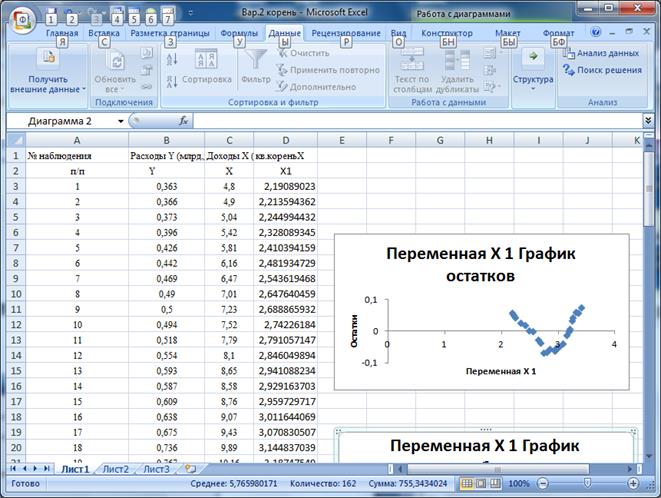Screen dimensions: 661x498
Task: Select cell with value 0,363
Action: (x=167, y=186)
